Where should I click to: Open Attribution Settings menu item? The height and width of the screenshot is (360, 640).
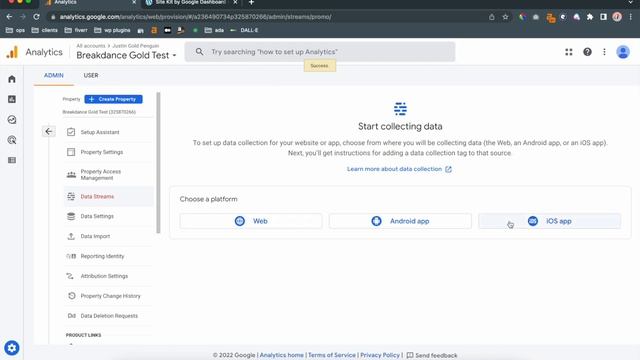[109, 276]
